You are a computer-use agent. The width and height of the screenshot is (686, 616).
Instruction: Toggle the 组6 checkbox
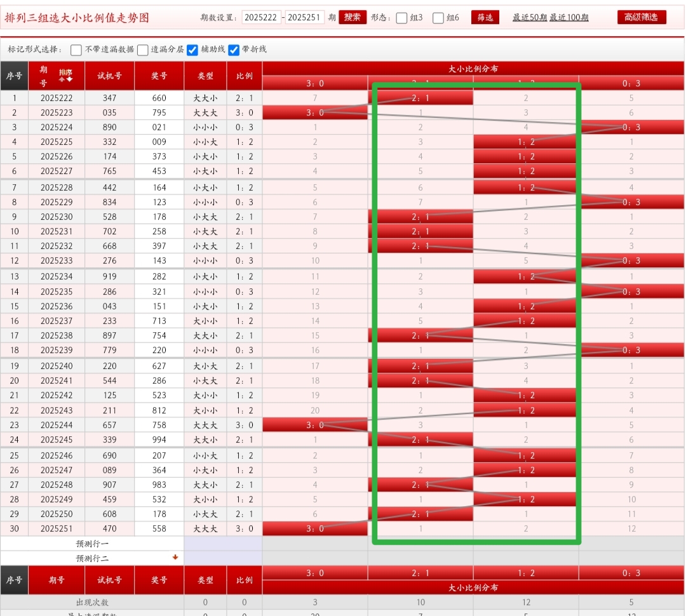coord(438,18)
